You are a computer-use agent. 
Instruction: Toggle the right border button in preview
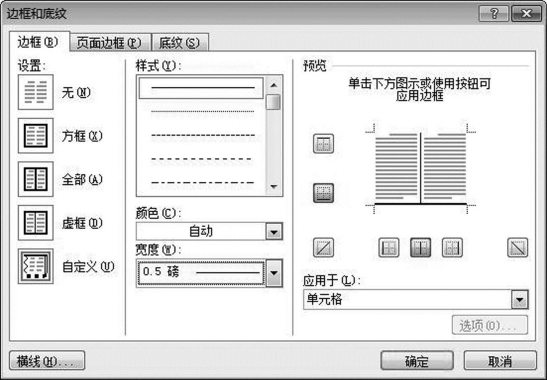click(452, 248)
